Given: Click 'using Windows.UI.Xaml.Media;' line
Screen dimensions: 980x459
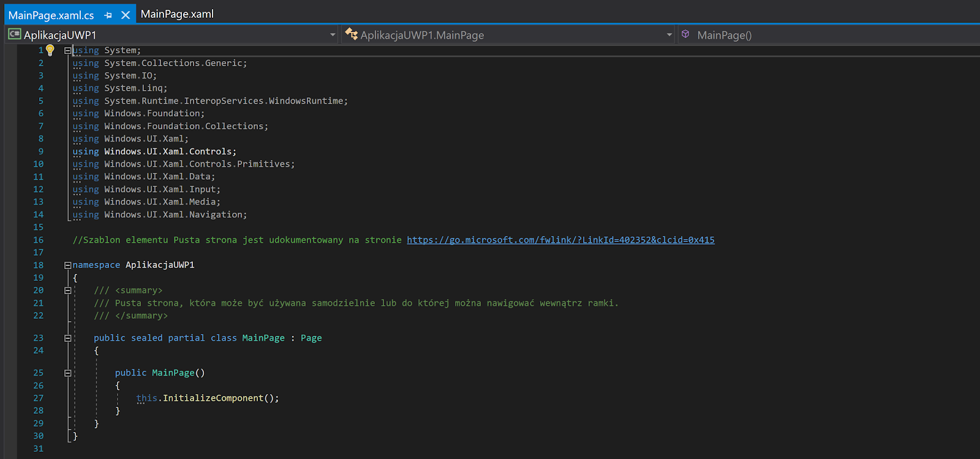Looking at the screenshot, I should 146,202.
